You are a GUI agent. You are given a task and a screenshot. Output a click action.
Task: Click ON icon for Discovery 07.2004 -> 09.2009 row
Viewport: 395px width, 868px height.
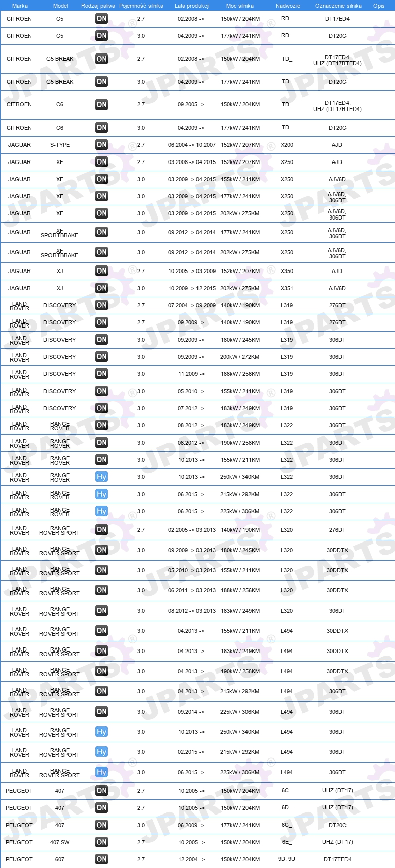(x=102, y=305)
